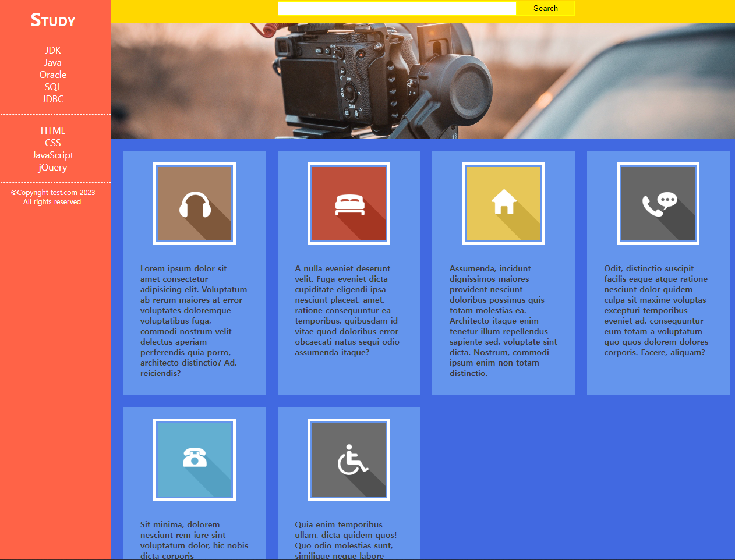Click the gray phone chat icon image
735x560 pixels.
[658, 204]
